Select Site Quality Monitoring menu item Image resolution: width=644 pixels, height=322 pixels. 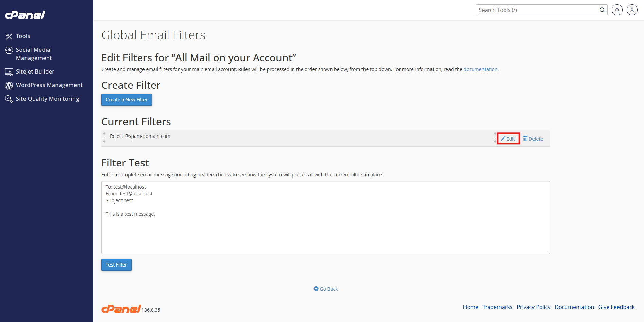48,99
